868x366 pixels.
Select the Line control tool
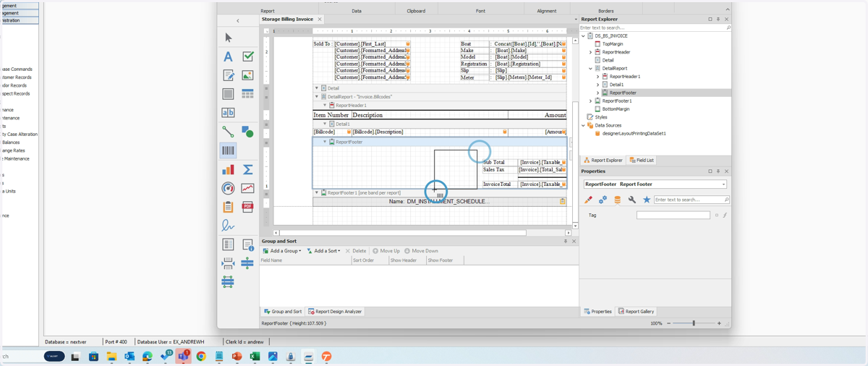(x=228, y=132)
